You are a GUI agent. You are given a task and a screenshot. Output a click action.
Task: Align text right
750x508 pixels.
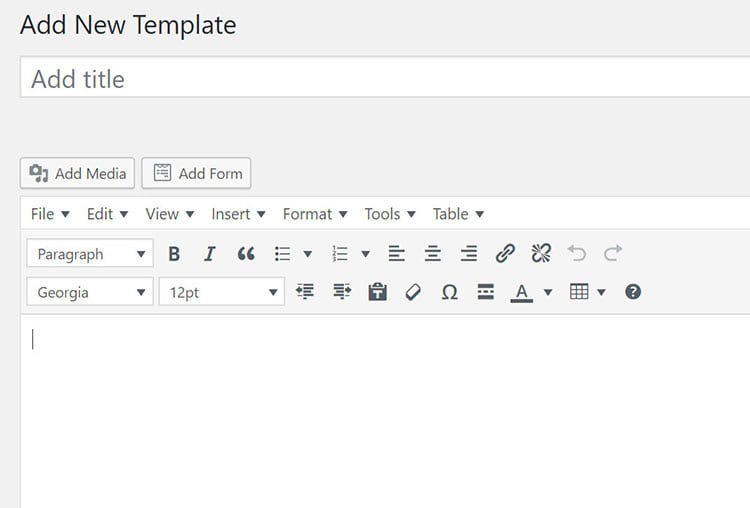469,254
